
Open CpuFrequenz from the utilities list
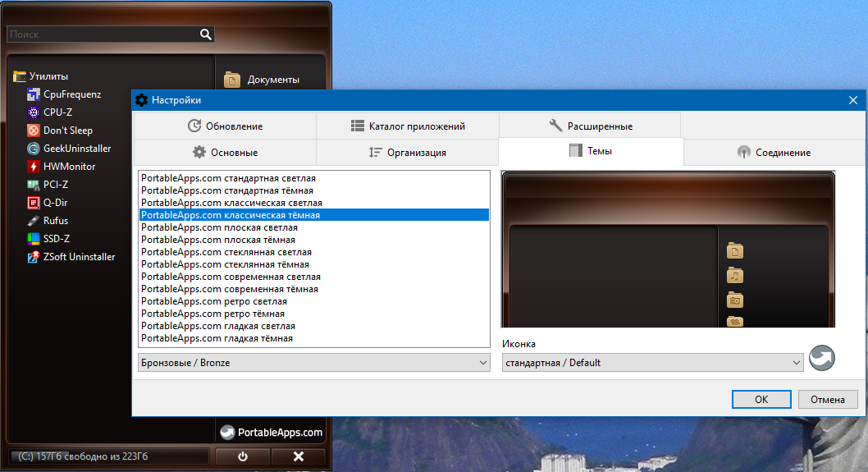pos(64,94)
